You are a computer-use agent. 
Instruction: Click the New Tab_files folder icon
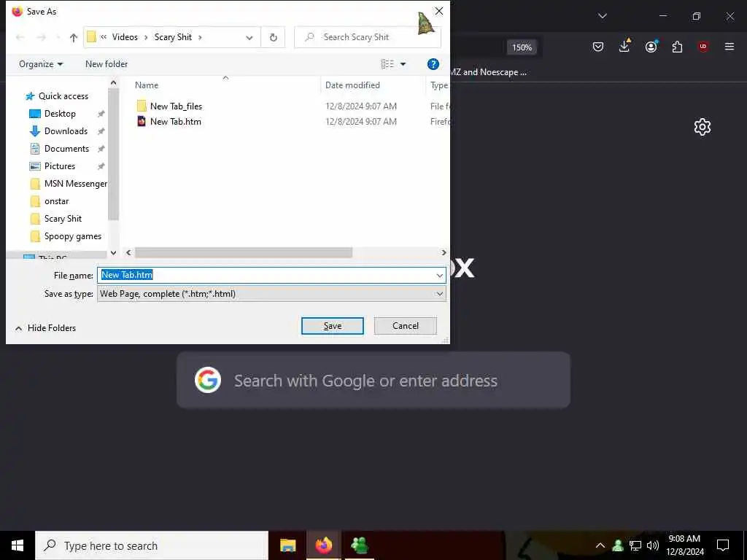tap(142, 106)
